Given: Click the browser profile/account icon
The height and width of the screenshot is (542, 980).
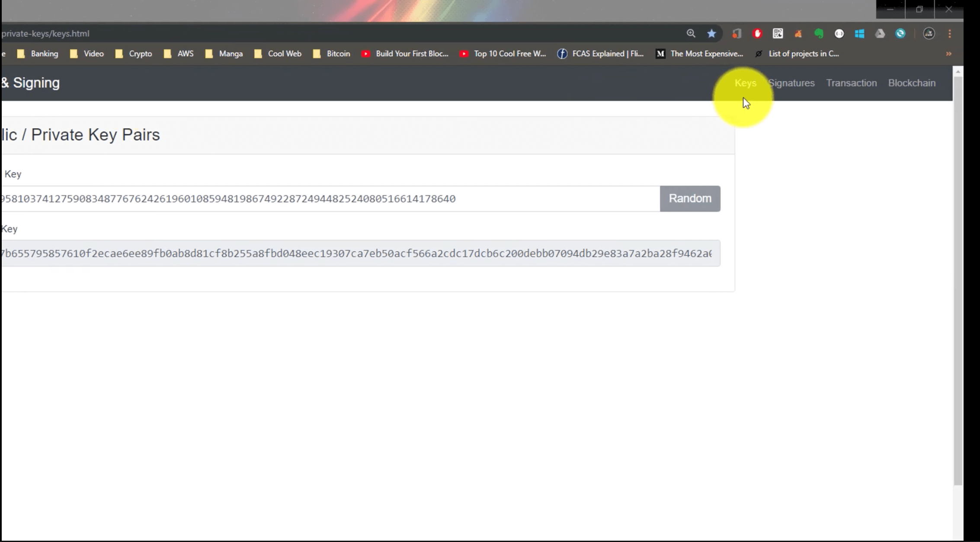Looking at the screenshot, I should point(929,33).
